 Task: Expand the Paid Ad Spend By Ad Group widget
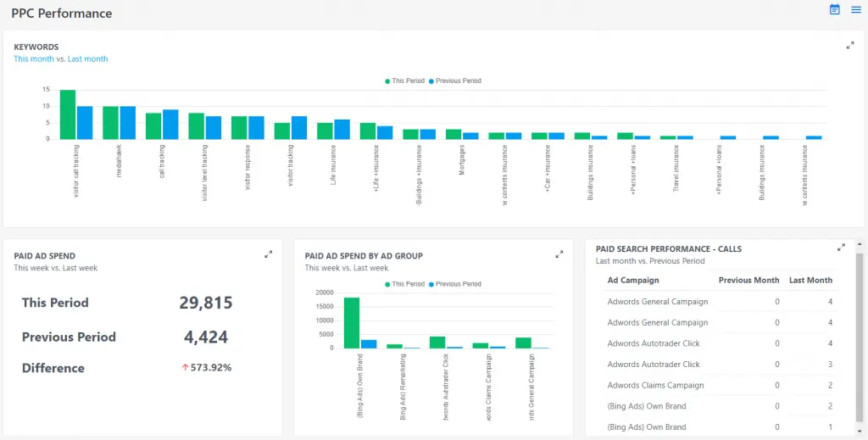point(559,254)
